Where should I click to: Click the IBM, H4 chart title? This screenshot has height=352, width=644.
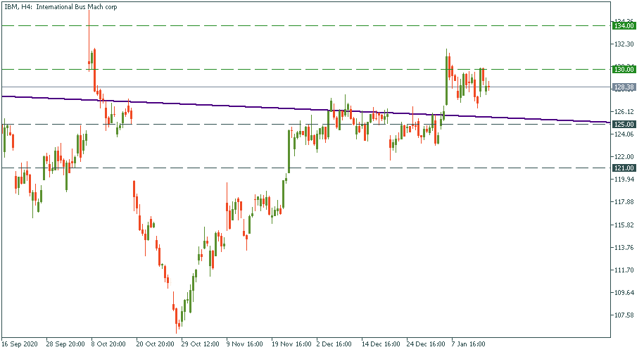click(61, 6)
